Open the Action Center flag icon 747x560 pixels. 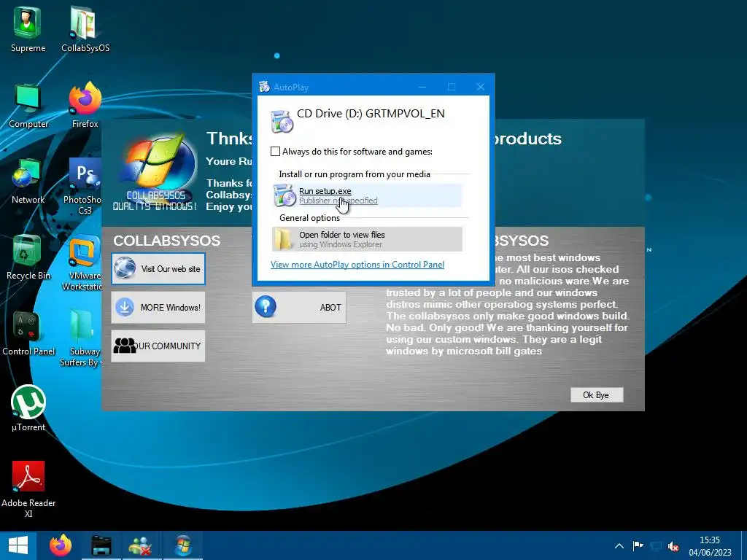(638, 545)
